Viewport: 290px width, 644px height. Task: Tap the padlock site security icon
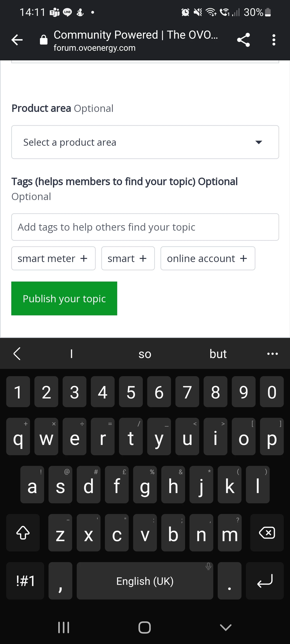click(43, 40)
